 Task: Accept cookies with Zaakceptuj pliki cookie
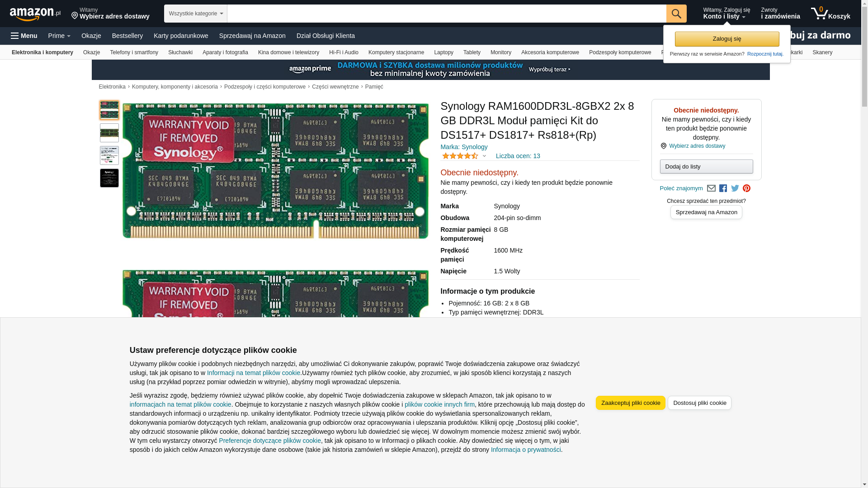coord(630,403)
